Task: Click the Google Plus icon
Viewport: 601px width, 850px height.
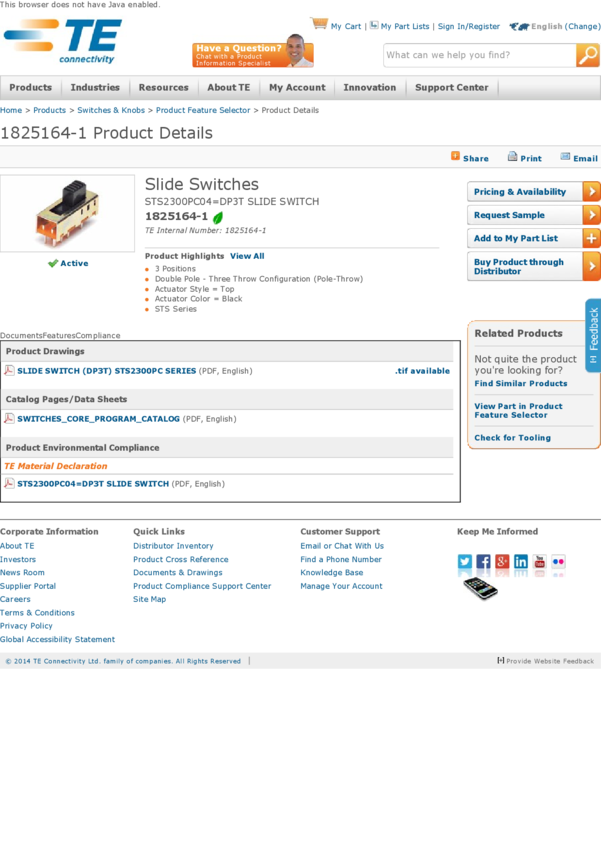Action: pos(502,562)
